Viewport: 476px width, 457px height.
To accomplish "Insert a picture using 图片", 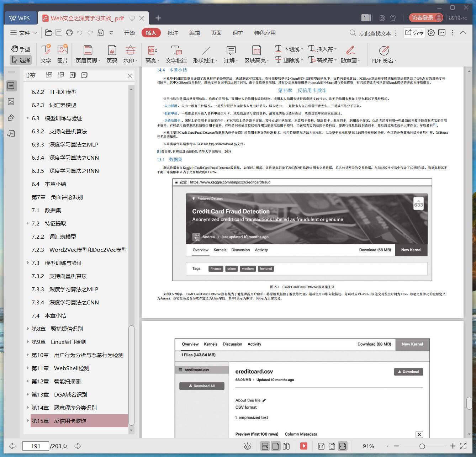I will (x=62, y=54).
